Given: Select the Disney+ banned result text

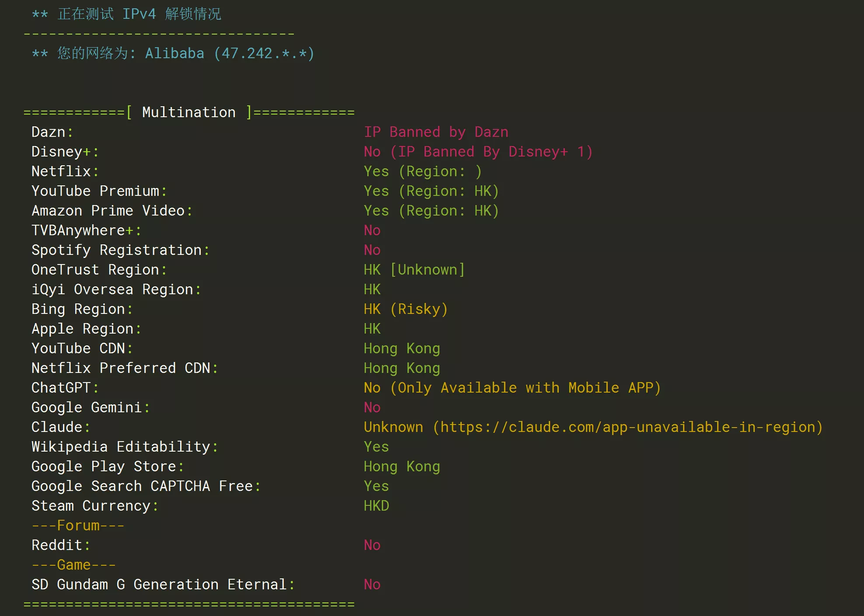Looking at the screenshot, I should coord(478,152).
